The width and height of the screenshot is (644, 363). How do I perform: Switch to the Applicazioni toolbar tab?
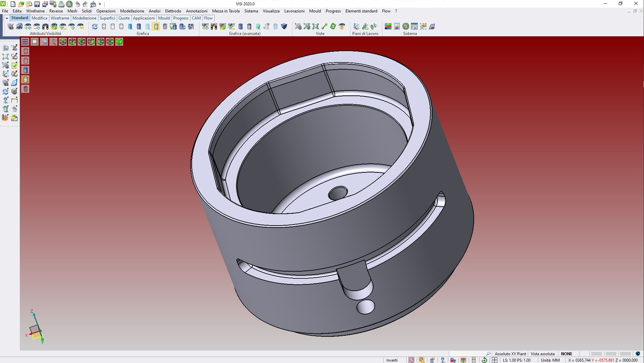pos(144,18)
